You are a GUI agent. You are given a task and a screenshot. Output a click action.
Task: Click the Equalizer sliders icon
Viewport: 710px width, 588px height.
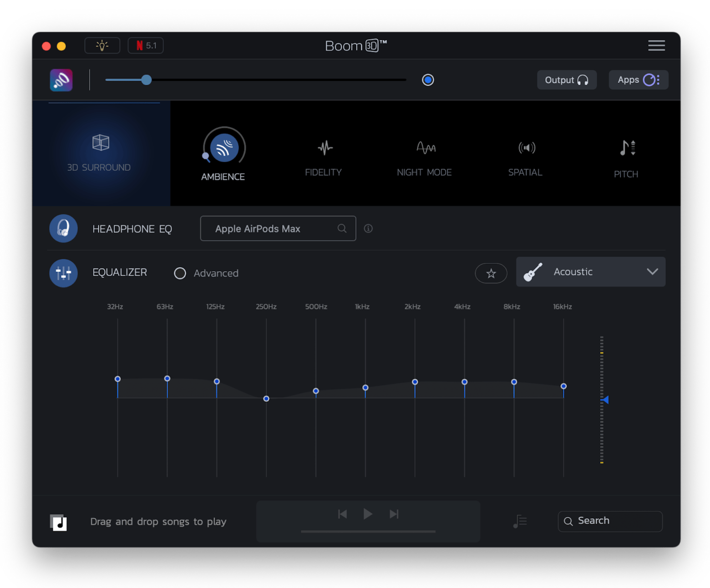63,273
